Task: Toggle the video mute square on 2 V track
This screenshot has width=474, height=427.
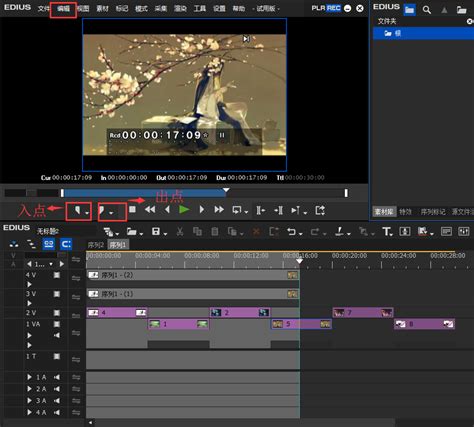Action: 57,313
